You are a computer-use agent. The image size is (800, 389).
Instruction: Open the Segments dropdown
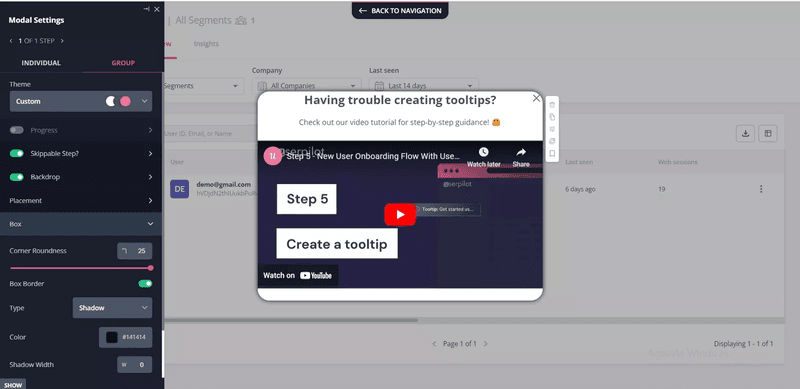click(x=203, y=86)
